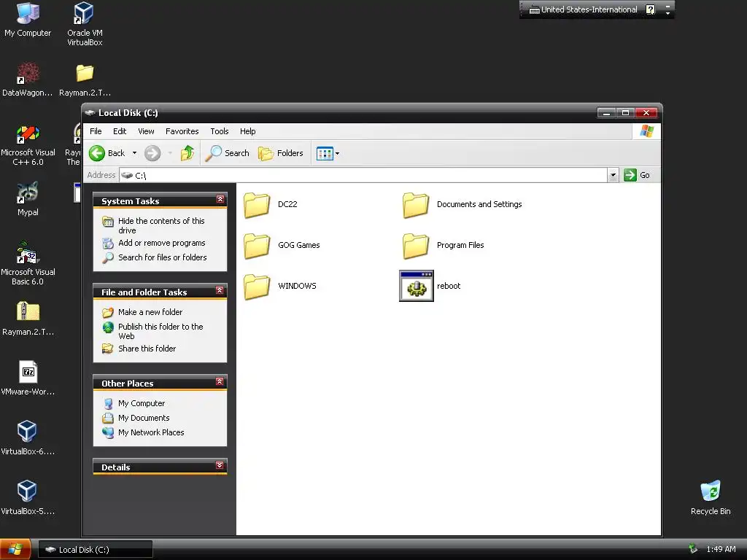The width and height of the screenshot is (747, 560).
Task: Collapse the System Tasks panel
Action: [x=220, y=199]
